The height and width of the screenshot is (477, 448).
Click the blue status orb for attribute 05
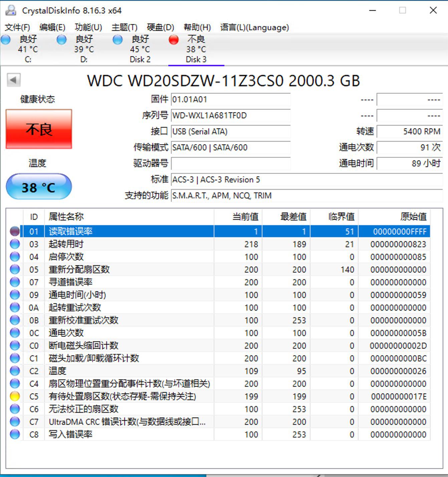click(x=15, y=269)
